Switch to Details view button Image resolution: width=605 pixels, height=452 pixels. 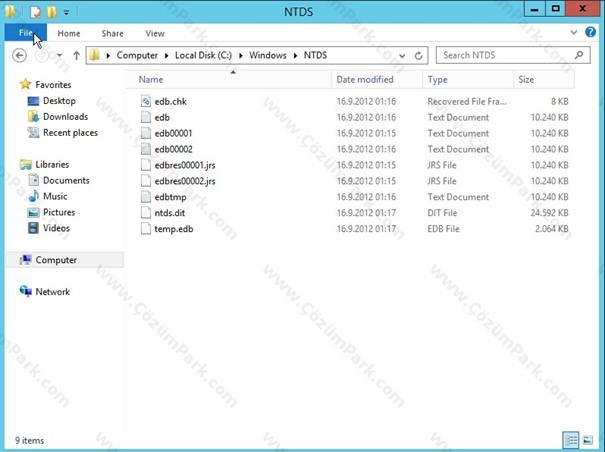(570, 440)
